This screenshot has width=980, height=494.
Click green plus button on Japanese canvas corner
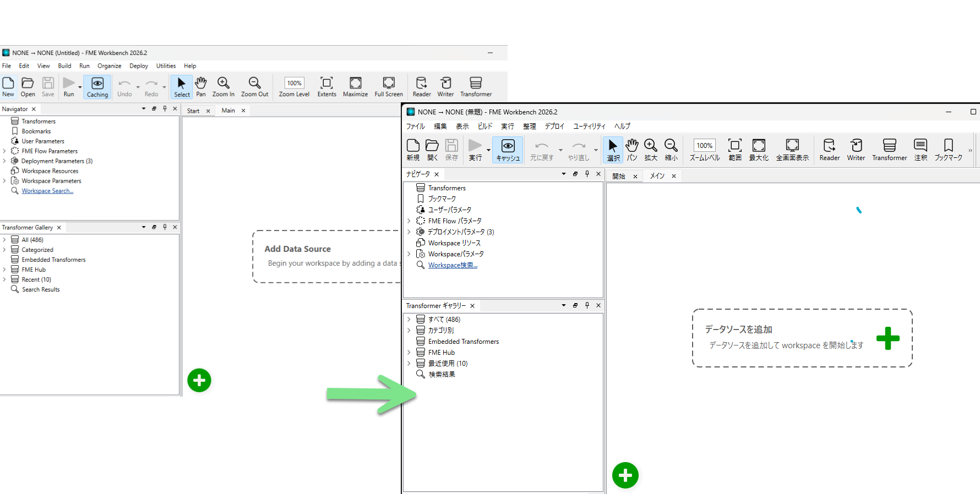click(x=625, y=475)
